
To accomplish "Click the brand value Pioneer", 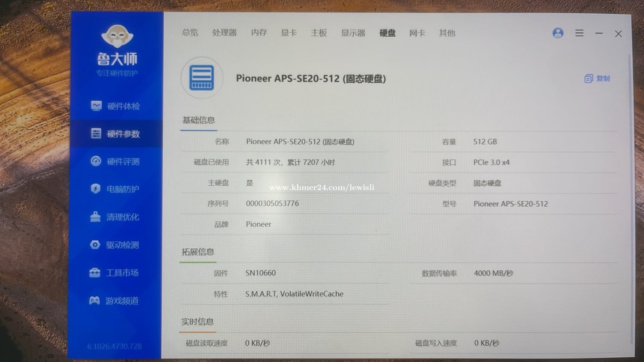I will (258, 224).
